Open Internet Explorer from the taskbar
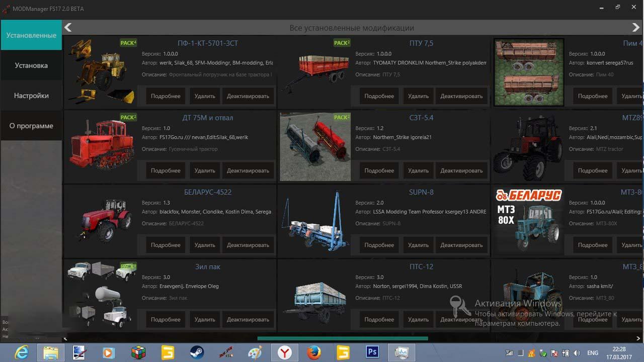644x362 pixels. pos(21,352)
